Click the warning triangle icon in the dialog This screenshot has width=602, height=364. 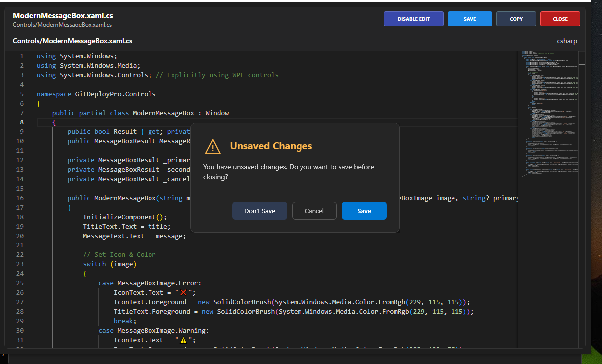pyautogui.click(x=213, y=146)
